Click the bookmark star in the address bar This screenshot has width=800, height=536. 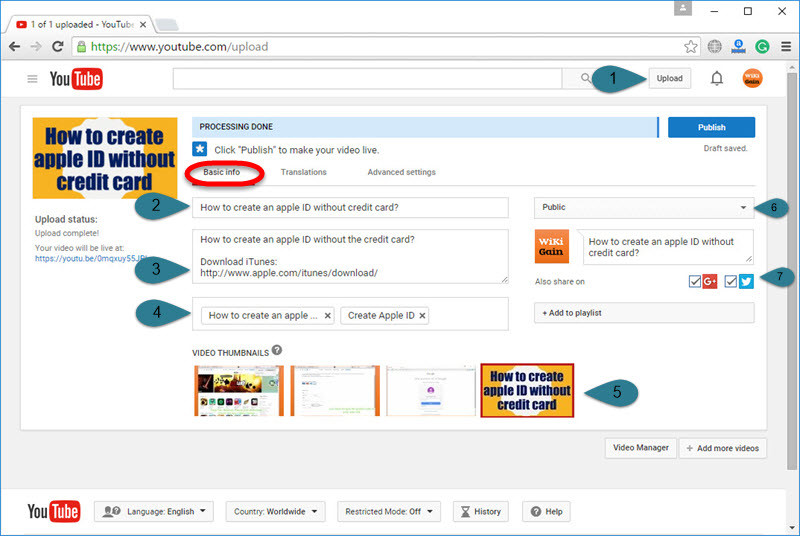coord(690,47)
